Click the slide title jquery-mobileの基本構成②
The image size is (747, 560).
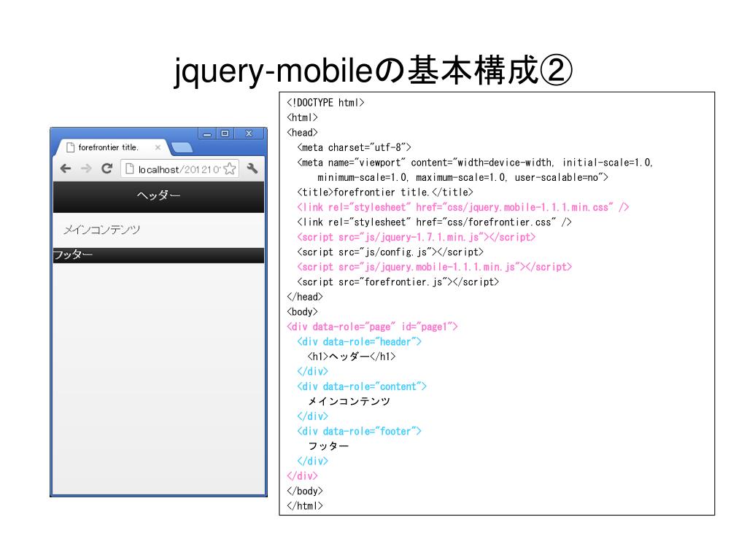pos(373,70)
